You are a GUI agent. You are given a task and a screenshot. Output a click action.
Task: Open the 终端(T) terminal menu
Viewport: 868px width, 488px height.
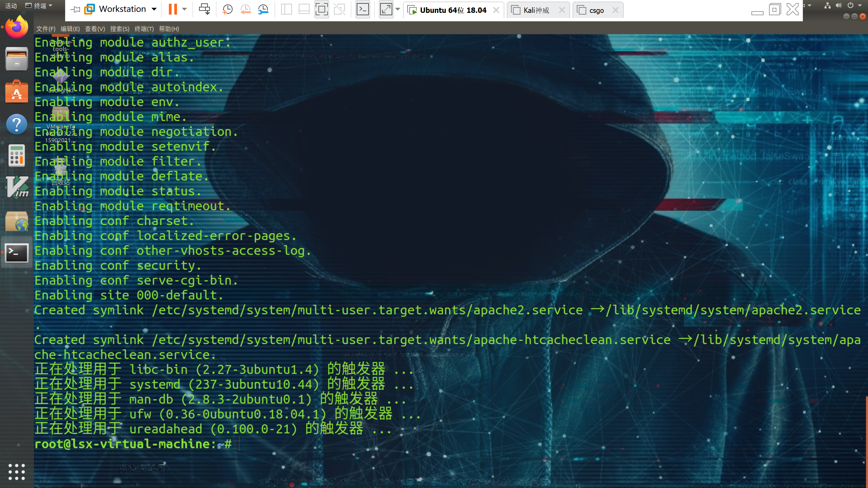coord(144,29)
